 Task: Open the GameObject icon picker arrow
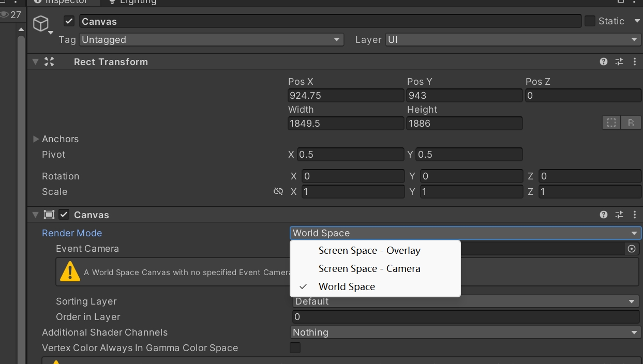point(51,33)
